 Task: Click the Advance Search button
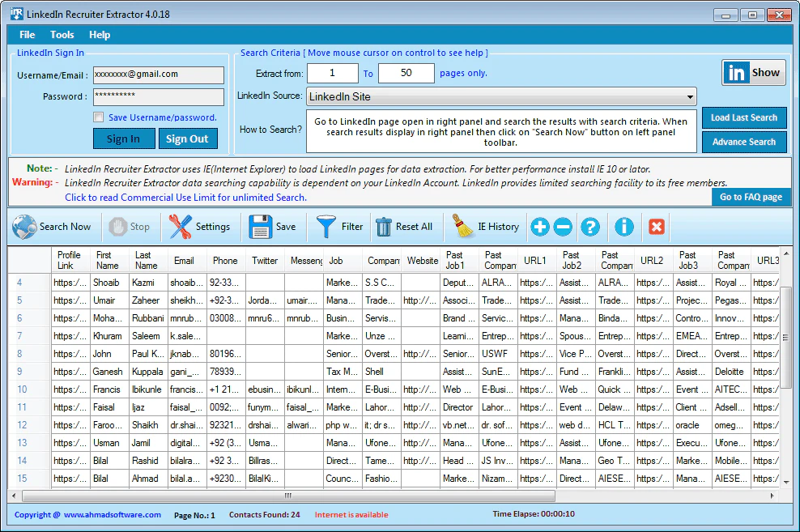tap(743, 142)
